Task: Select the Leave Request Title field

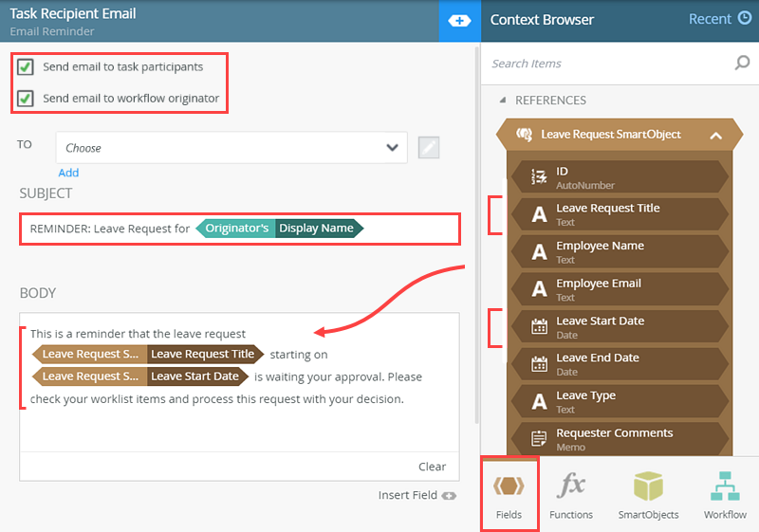Action: point(620,214)
